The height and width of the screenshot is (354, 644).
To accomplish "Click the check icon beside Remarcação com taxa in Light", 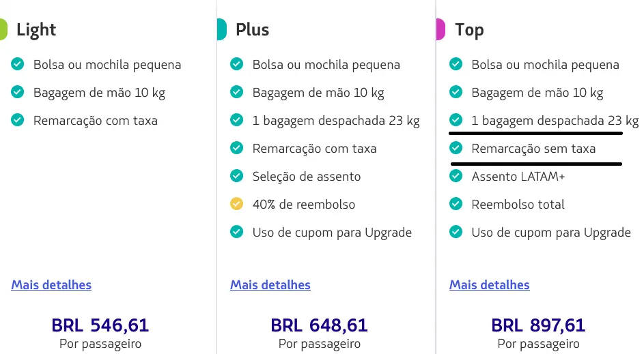I will [x=17, y=120].
